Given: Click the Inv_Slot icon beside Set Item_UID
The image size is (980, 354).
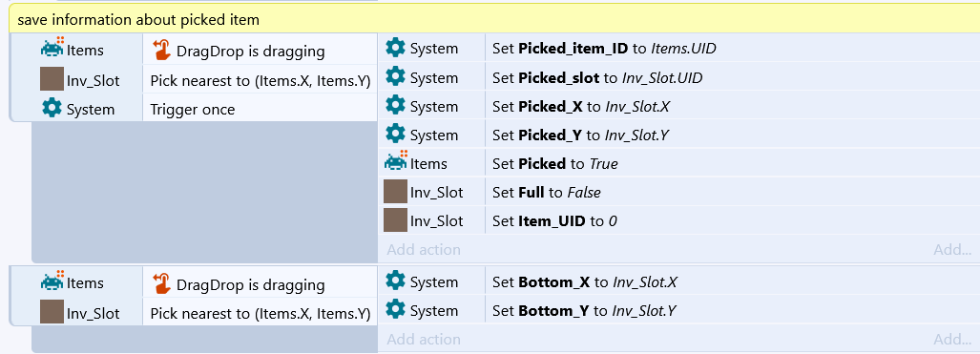Looking at the screenshot, I should click(396, 220).
